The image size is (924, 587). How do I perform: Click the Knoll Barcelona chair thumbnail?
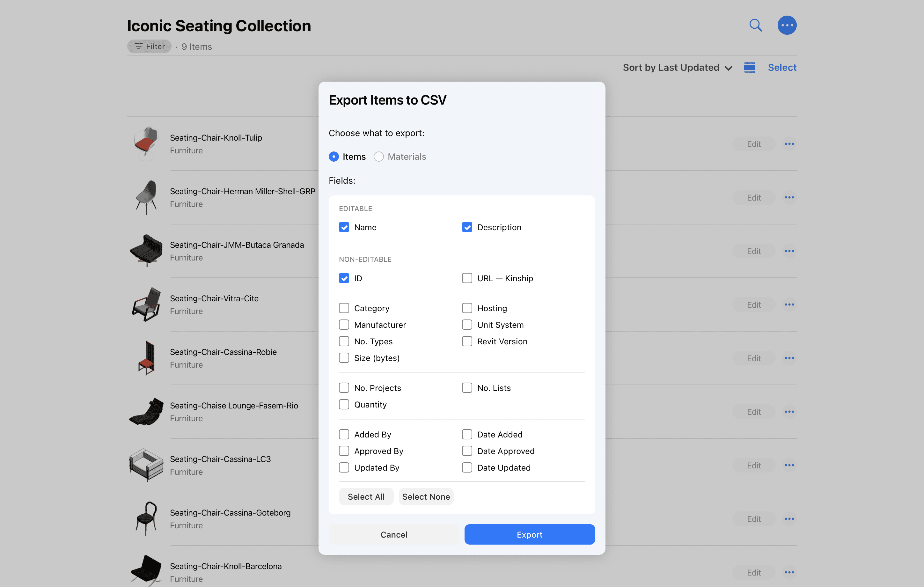[146, 571]
